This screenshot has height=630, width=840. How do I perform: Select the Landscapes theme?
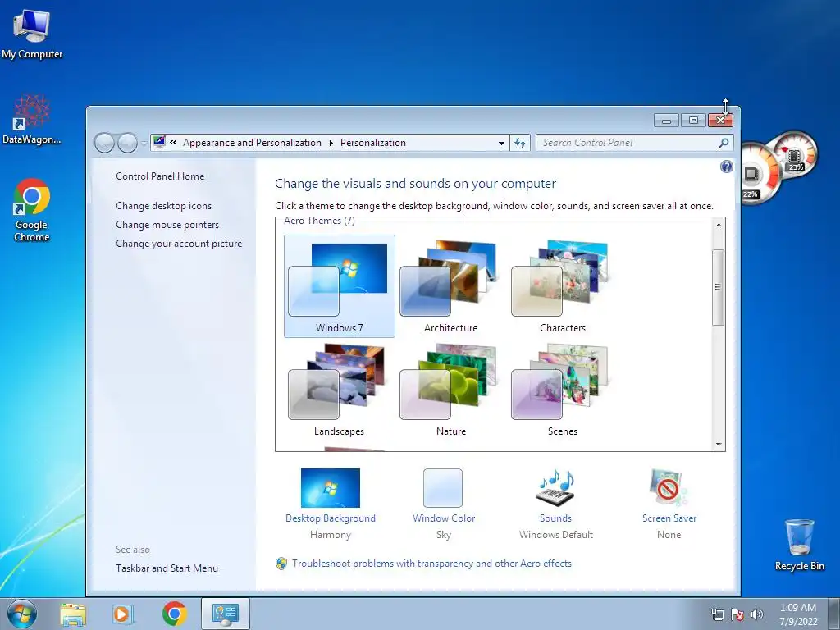pos(339,391)
